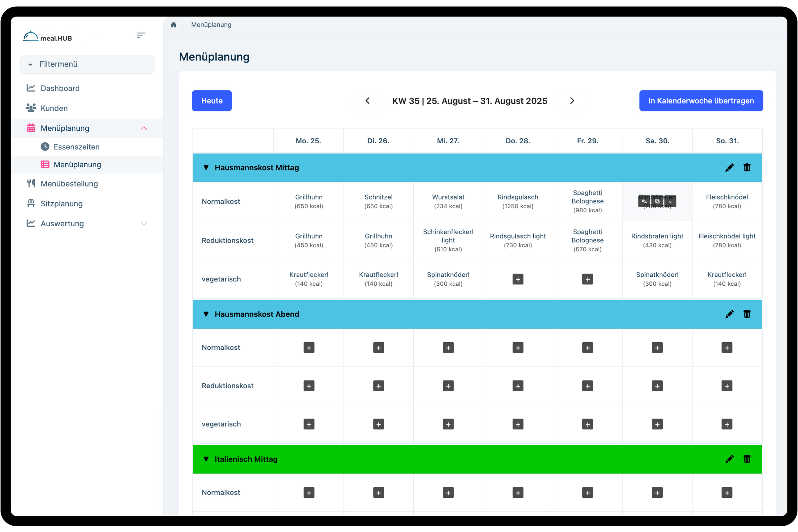Delete the Italienisch Mittag group
The height and width of the screenshot is (532, 798).
click(x=747, y=459)
